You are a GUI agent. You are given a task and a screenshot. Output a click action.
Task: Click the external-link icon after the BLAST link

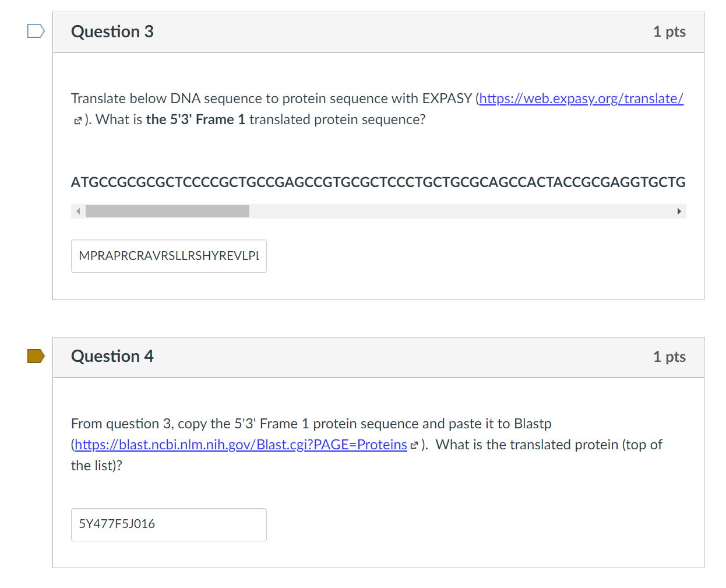pyautogui.click(x=414, y=446)
